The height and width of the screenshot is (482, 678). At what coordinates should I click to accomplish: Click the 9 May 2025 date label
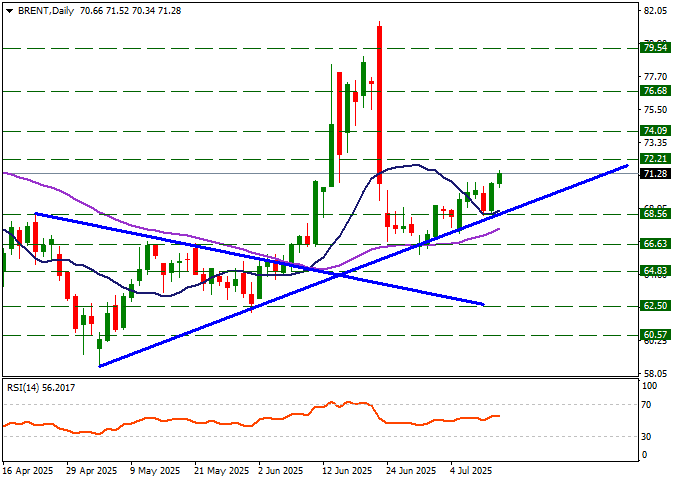point(155,471)
